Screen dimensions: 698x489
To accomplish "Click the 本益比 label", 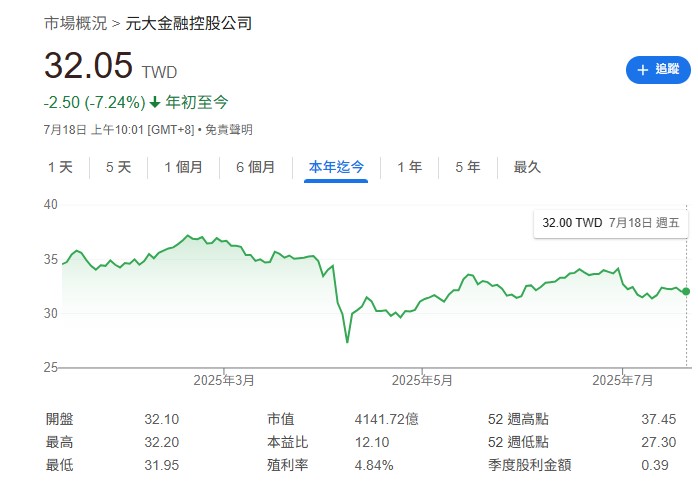I will point(288,442).
